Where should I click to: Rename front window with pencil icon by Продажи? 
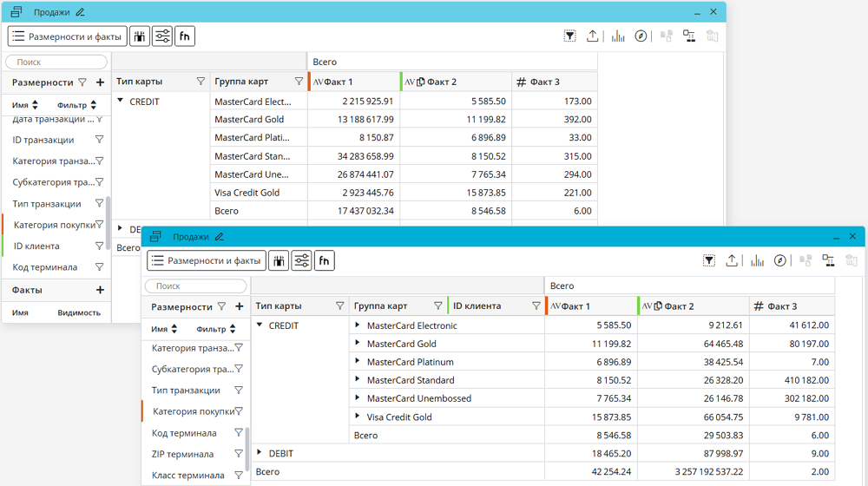coord(220,237)
